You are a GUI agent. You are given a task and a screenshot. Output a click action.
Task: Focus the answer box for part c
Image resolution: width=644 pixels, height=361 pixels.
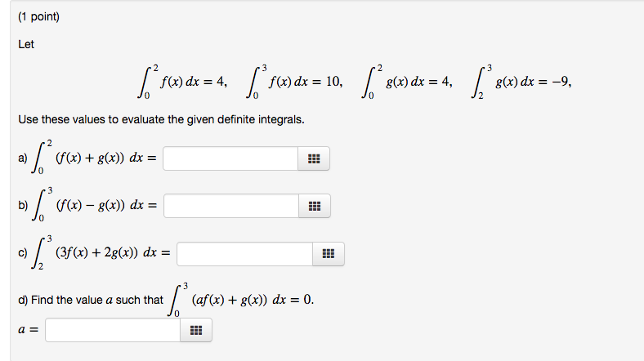[245, 254]
